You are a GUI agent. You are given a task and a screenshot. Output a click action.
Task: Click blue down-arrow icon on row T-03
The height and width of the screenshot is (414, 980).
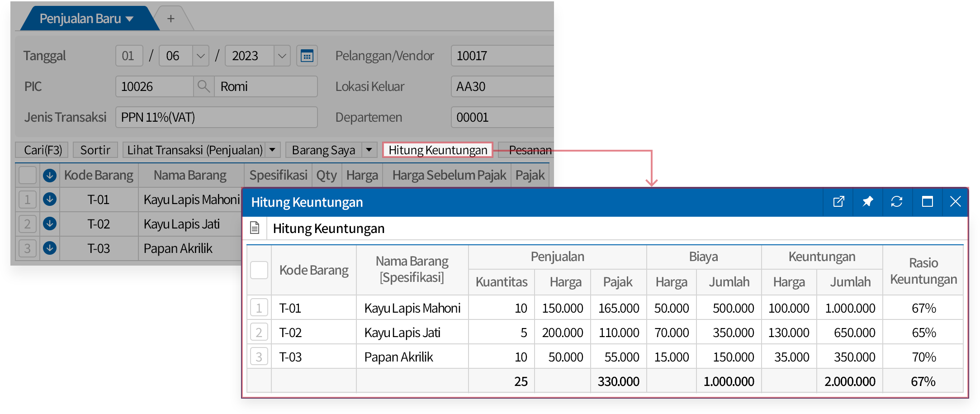[x=50, y=248]
